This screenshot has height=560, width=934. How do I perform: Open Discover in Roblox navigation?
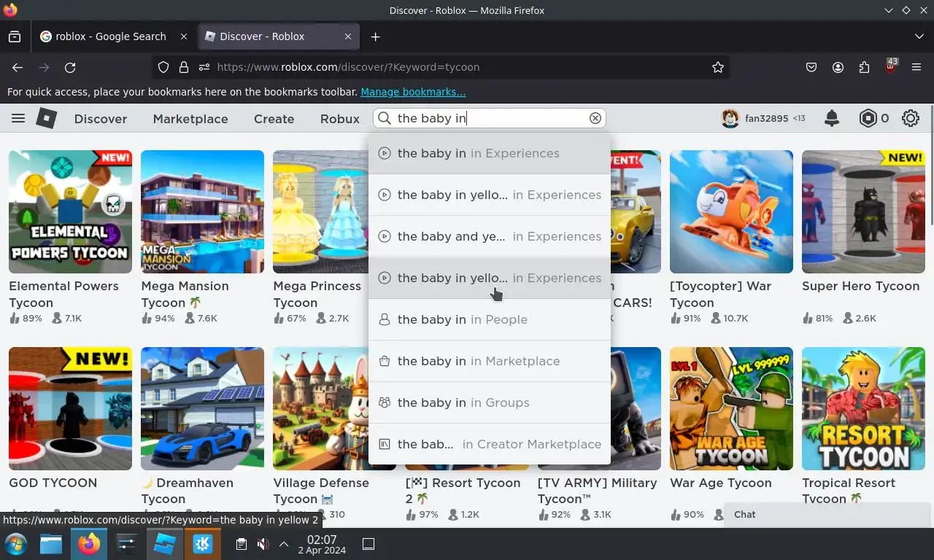pyautogui.click(x=101, y=119)
